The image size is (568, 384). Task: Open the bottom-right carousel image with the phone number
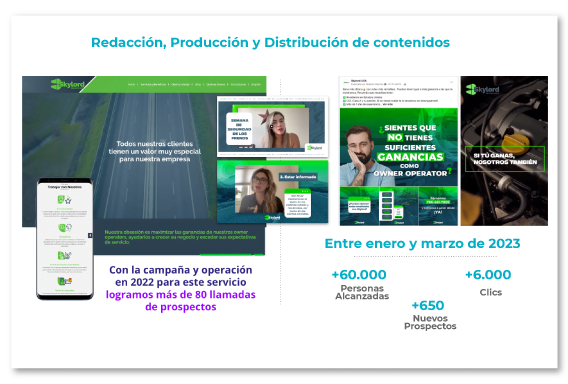(438, 206)
